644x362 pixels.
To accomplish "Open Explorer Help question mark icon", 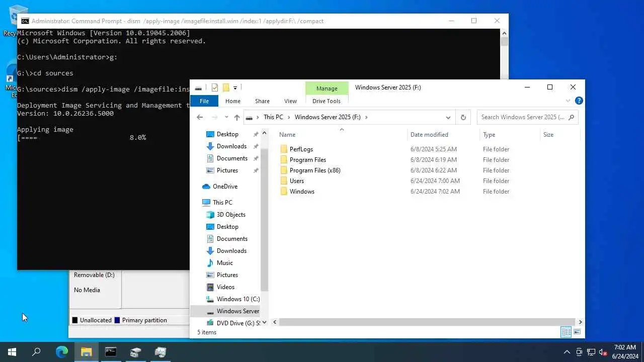I will 579,101.
